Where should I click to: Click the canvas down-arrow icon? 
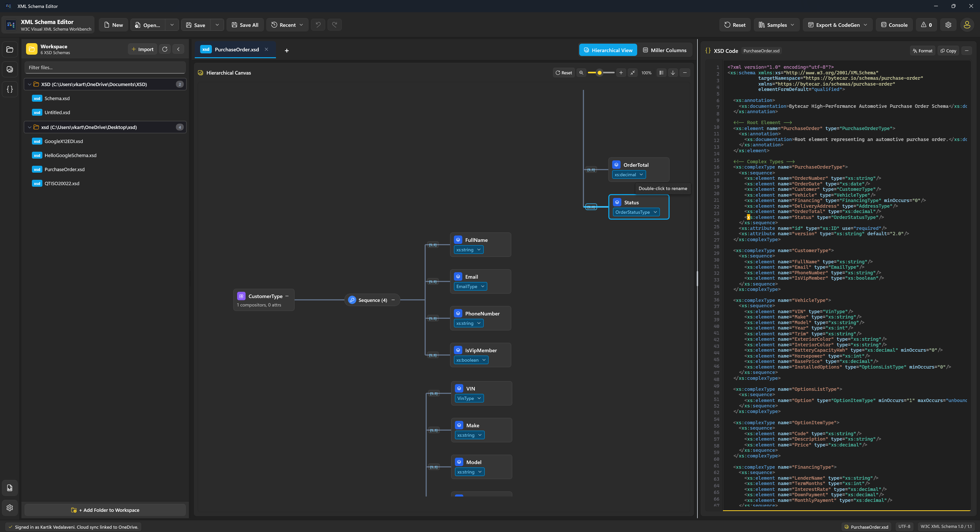pyautogui.click(x=673, y=73)
